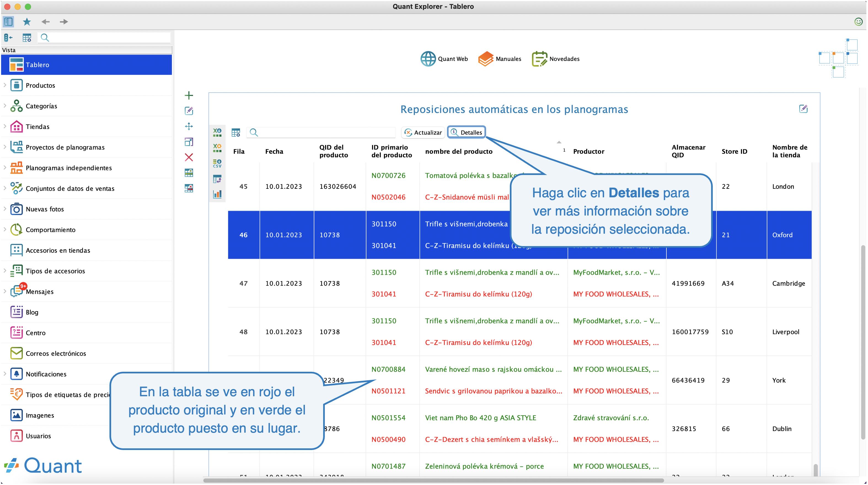Viewport: 868px width, 485px height.
Task: Open sidebar table settings icon
Action: click(27, 38)
